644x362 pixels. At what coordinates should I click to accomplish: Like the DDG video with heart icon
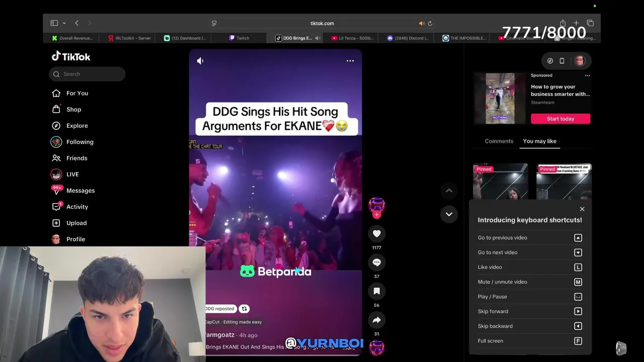point(376,233)
